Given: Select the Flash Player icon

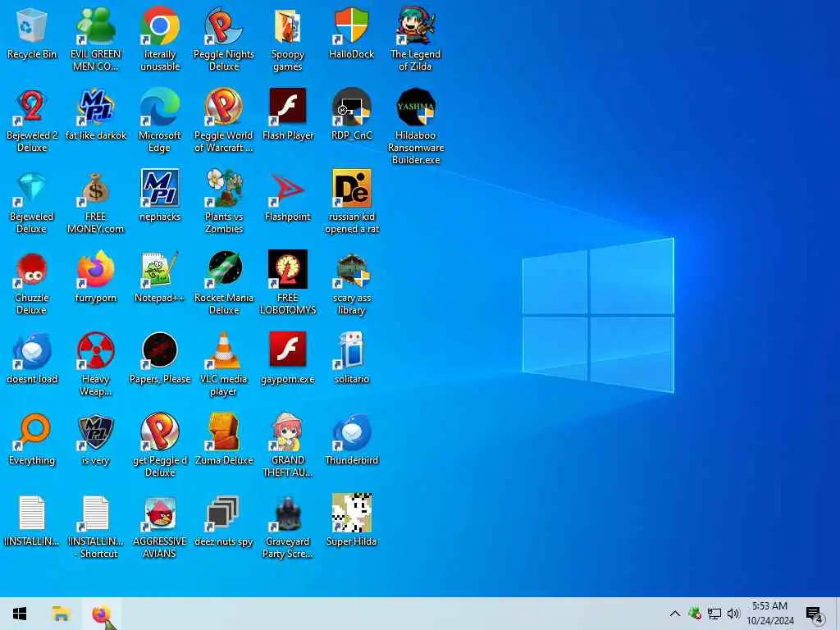Looking at the screenshot, I should [x=288, y=115].
